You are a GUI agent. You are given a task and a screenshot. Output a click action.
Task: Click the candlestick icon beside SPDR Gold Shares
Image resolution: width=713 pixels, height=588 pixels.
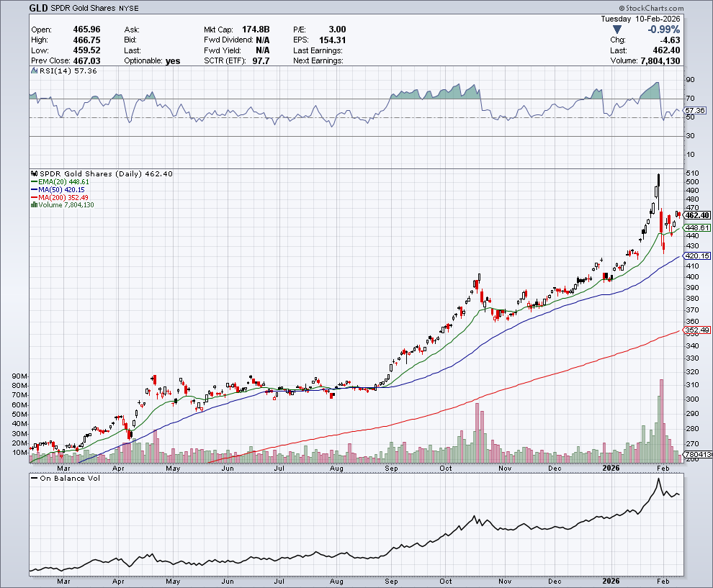(x=33, y=173)
